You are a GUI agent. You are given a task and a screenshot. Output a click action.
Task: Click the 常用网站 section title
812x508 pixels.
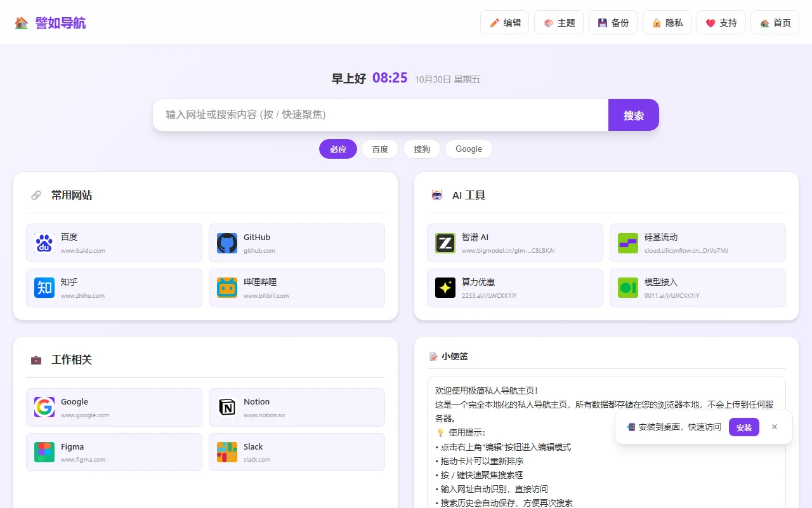pyautogui.click(x=72, y=196)
